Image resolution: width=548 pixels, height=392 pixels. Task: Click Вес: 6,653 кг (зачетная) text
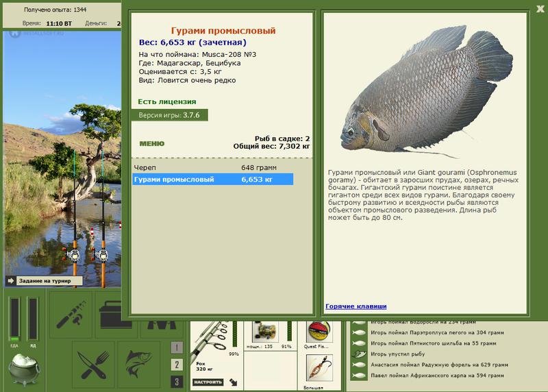click(x=192, y=42)
